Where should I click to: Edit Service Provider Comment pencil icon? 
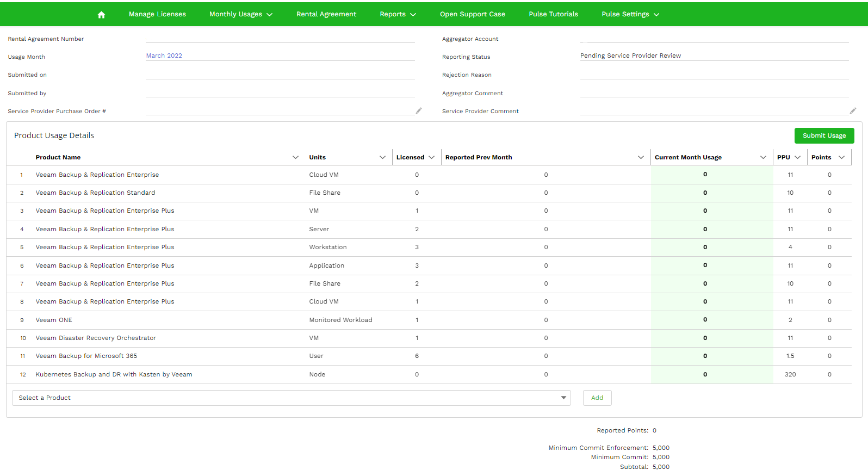[x=853, y=111]
